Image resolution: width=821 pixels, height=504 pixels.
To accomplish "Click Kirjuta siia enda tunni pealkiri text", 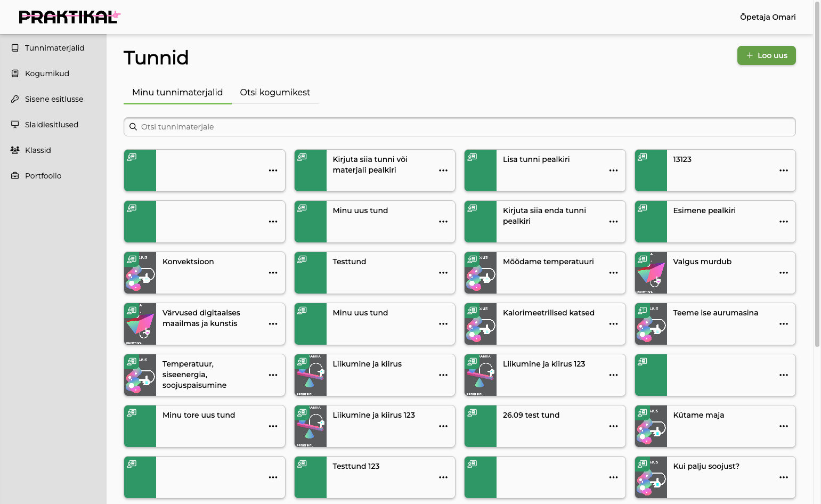I will [x=544, y=216].
